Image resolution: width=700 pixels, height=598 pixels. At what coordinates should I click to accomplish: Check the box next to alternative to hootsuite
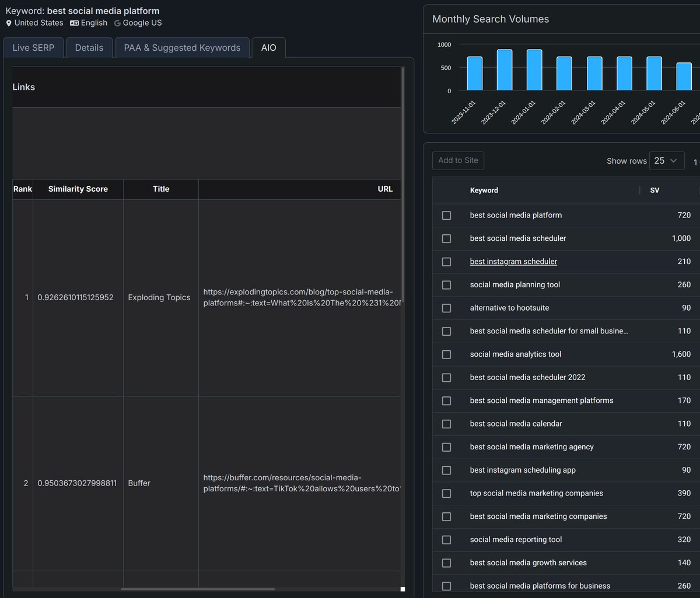[446, 308]
